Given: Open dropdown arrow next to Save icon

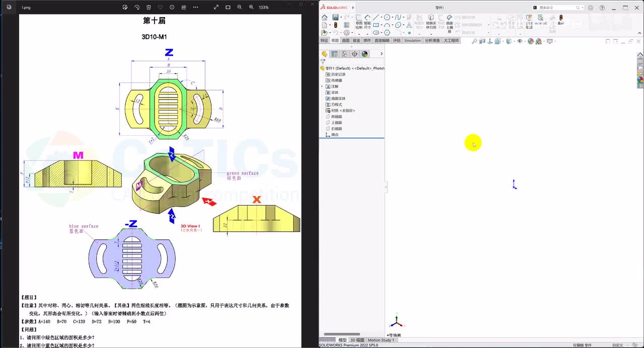Looking at the screenshot, I should (x=341, y=18).
